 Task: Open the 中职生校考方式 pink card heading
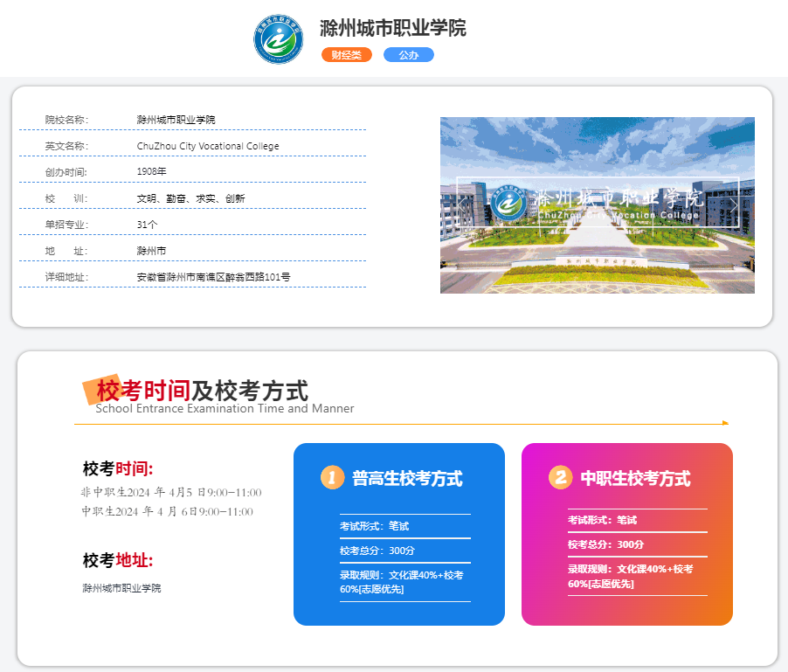[x=635, y=479]
